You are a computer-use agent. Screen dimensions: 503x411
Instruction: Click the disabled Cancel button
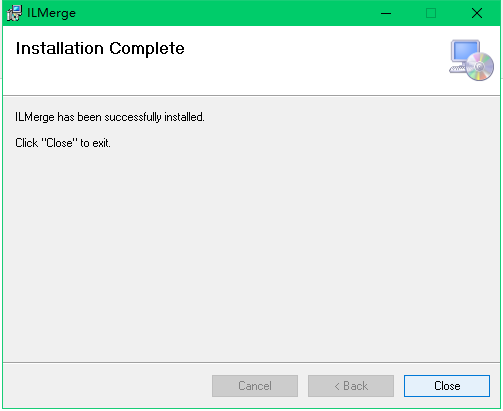[x=255, y=386]
